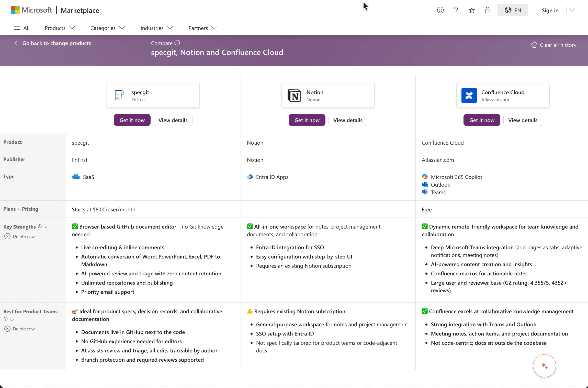The image size is (588, 388).
Task: Click the Marketplace header title
Action: 80,10
